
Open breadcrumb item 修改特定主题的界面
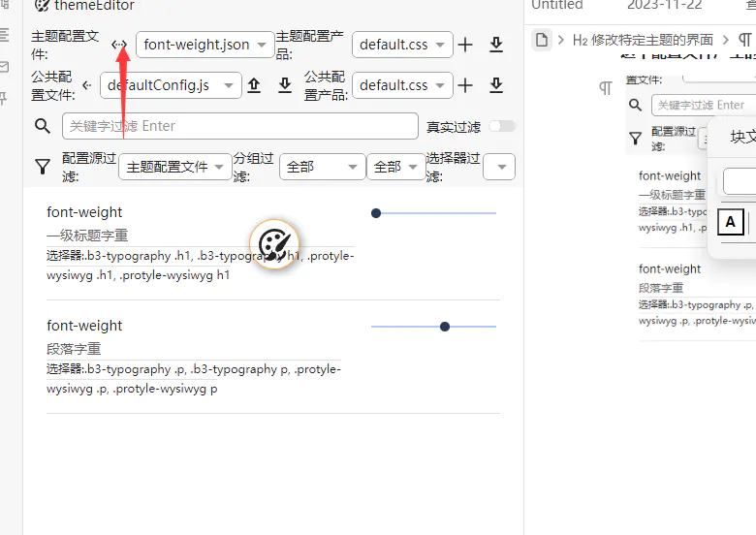point(643,40)
